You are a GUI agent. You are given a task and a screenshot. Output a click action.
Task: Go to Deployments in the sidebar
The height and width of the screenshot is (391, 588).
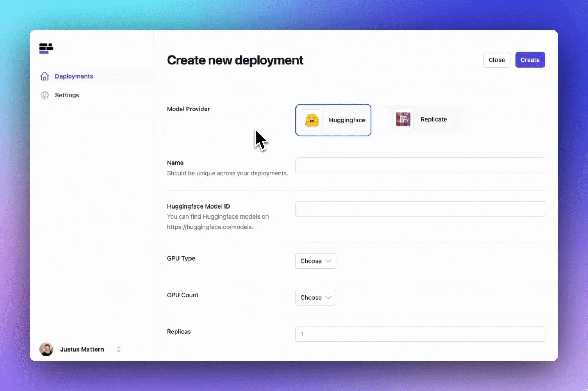pyautogui.click(x=74, y=76)
